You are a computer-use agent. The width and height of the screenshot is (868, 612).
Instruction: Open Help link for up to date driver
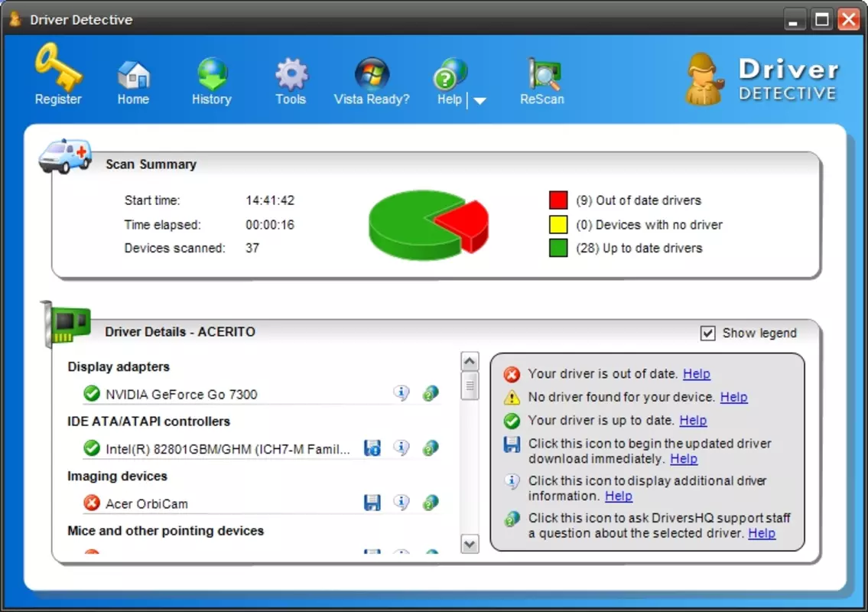coord(693,421)
